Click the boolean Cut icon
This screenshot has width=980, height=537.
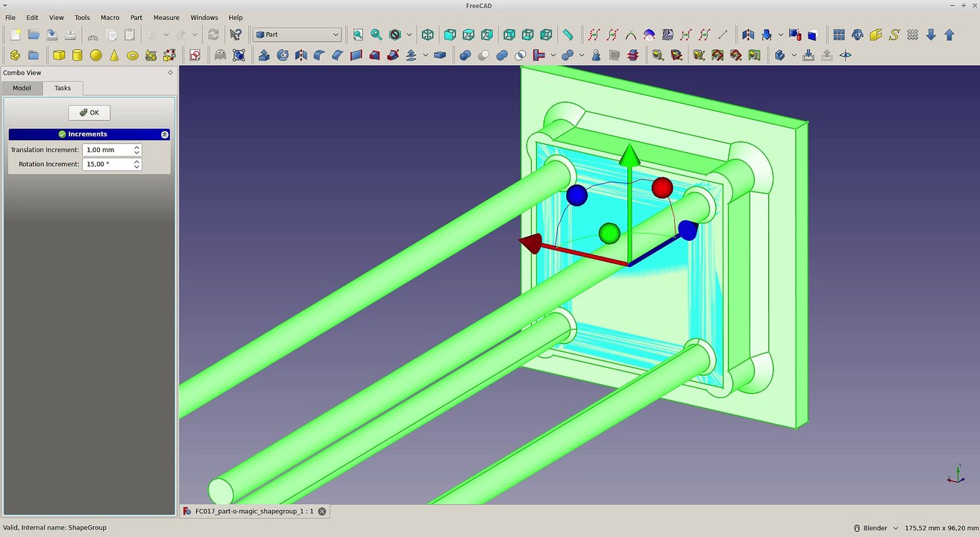[484, 55]
